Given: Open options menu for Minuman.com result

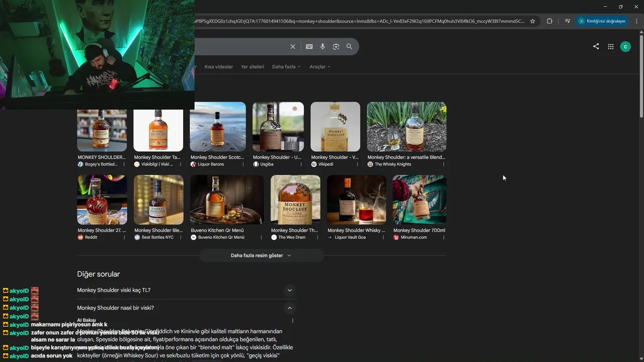Looking at the screenshot, I should [444, 237].
